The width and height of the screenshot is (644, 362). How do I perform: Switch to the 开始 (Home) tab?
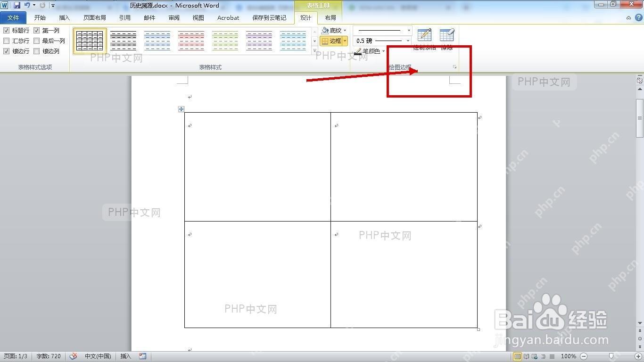click(x=40, y=18)
